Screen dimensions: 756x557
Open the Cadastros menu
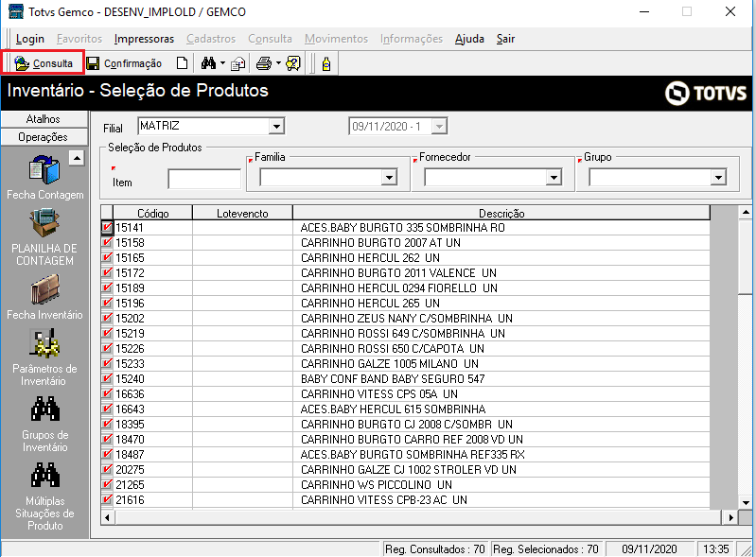click(x=211, y=39)
